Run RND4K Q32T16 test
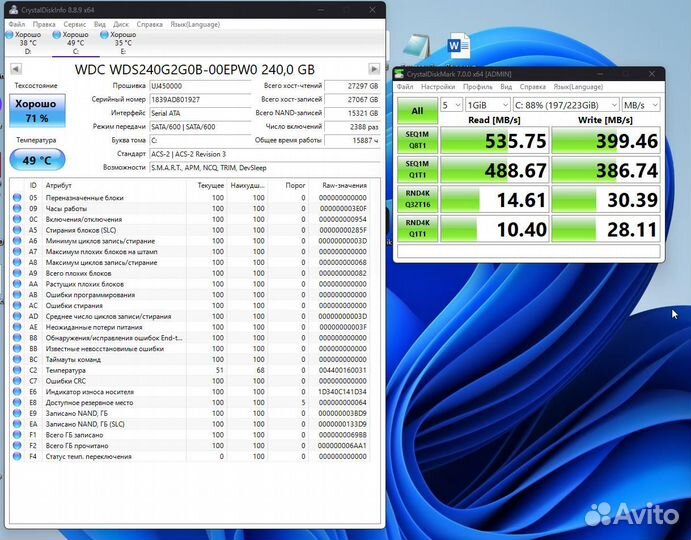This screenshot has height=540, width=691. click(417, 199)
